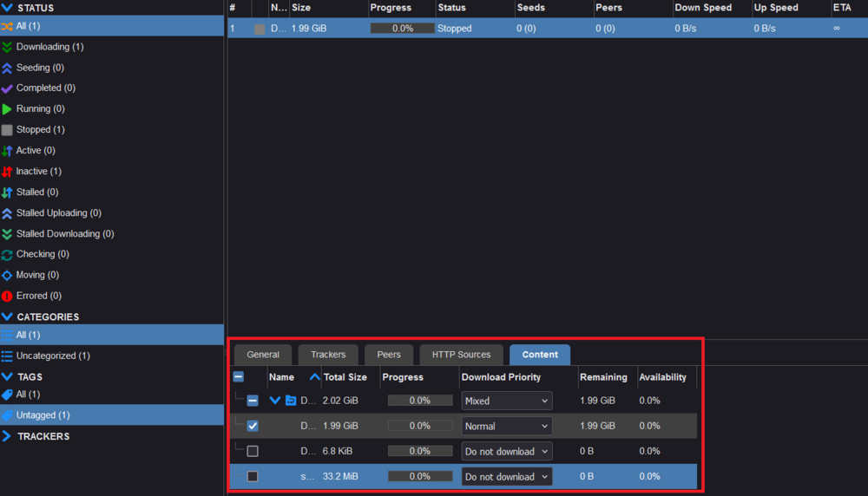Open the Peers tab

click(x=389, y=355)
